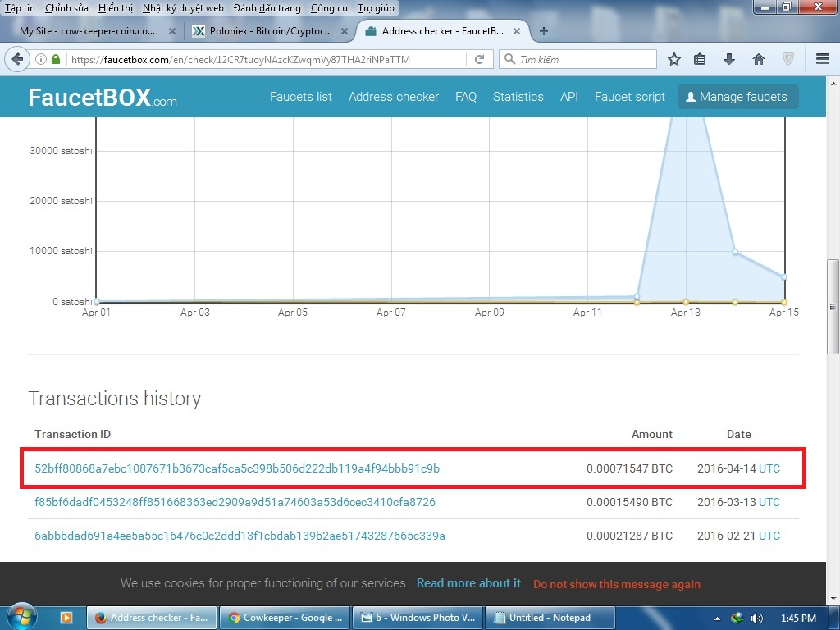
Task: Switch to Cowkeeper Google Chrome taskbar window
Action: click(285, 618)
